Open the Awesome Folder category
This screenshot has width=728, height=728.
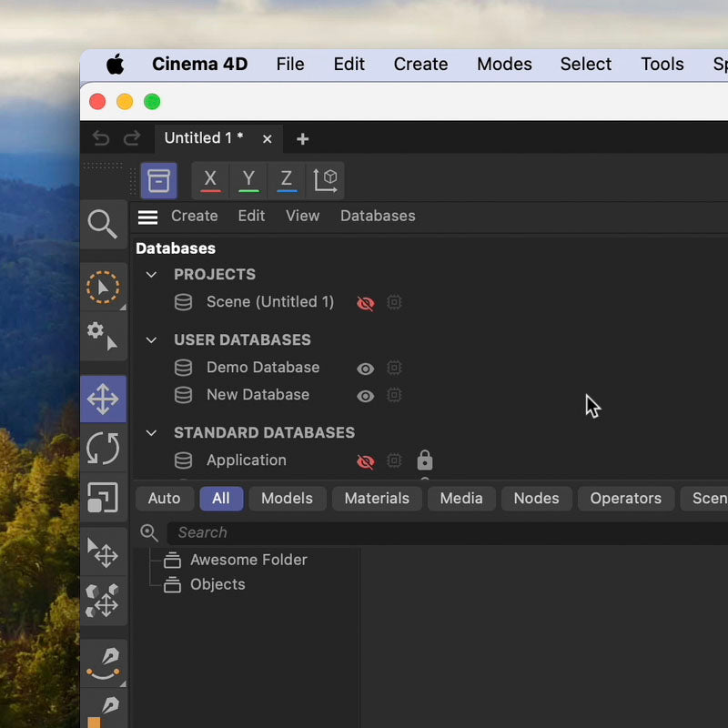click(248, 560)
